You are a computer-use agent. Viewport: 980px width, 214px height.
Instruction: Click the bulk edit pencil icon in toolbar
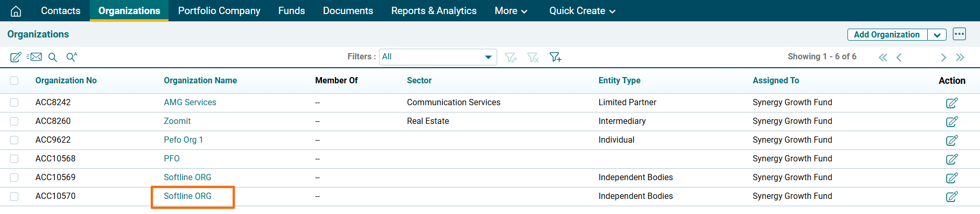16,57
